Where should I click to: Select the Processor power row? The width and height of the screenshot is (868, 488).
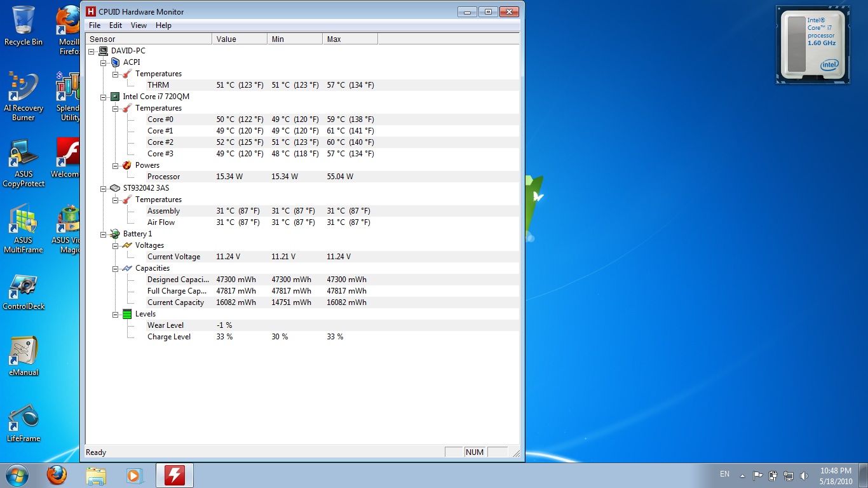point(302,177)
